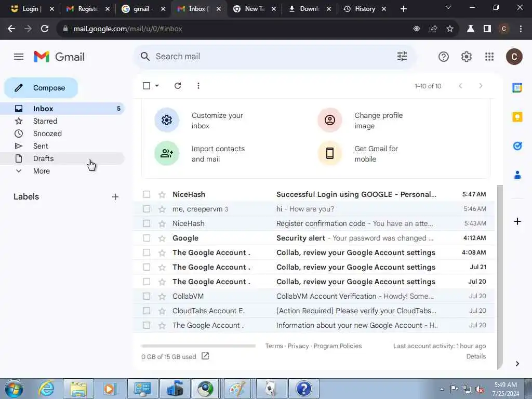Open the Starred folder
The height and width of the screenshot is (399, 532).
pyautogui.click(x=62, y=121)
